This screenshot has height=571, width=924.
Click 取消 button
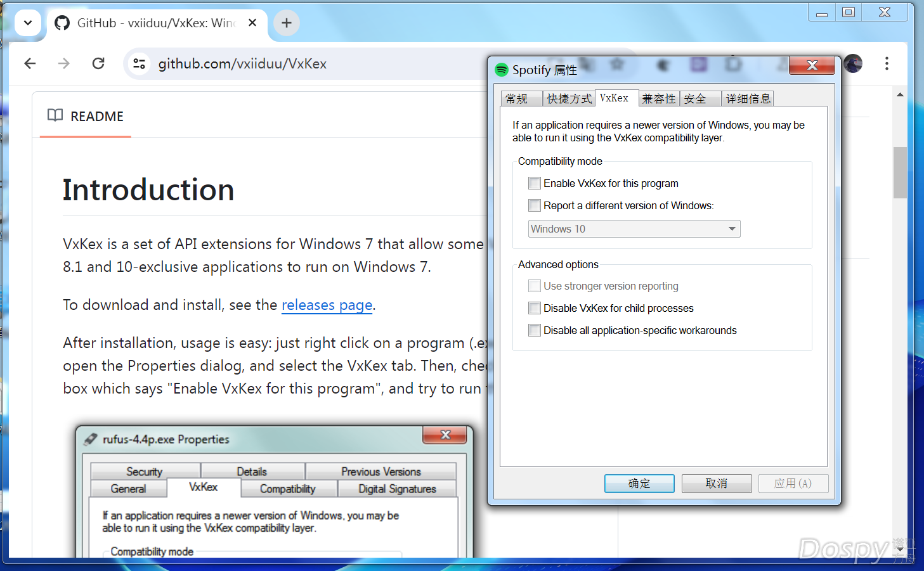pyautogui.click(x=717, y=484)
